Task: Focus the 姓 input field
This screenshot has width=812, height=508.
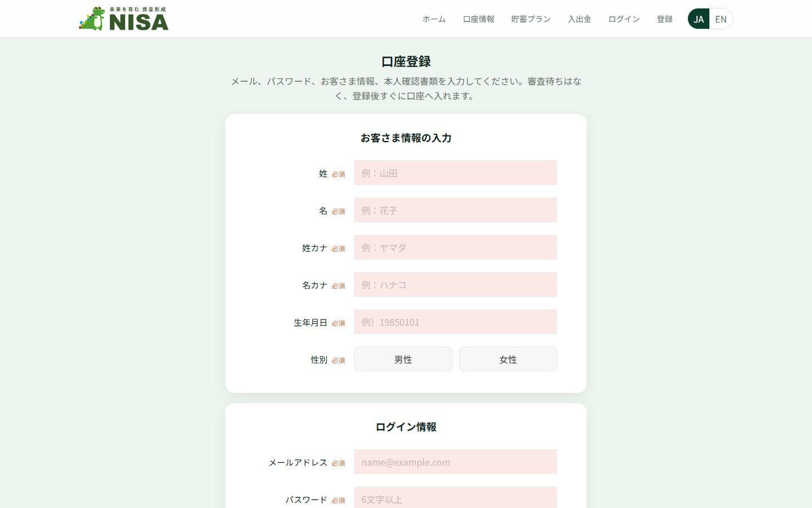Action: 456,173
